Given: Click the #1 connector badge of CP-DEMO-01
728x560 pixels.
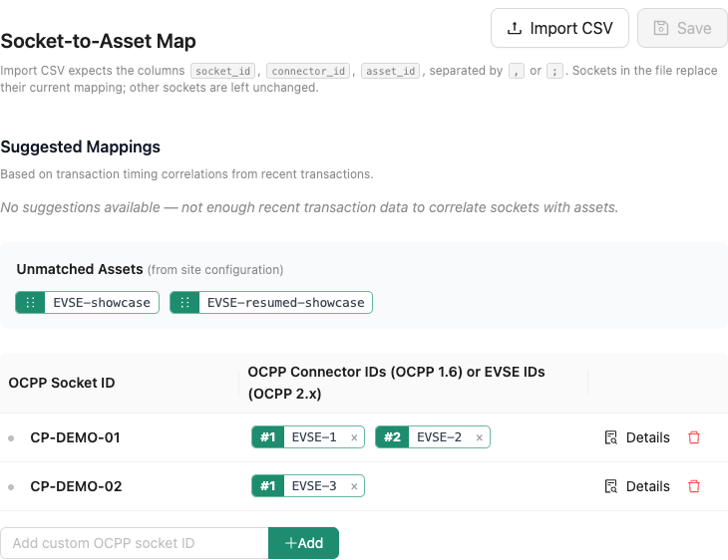Looking at the screenshot, I should [x=268, y=437].
